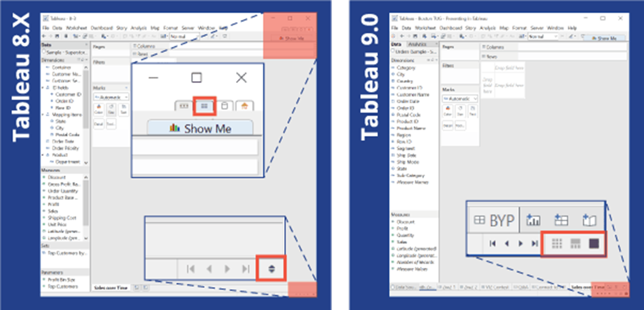Click Tooltip button in Tableau 9.0 Marks card
Image resolution: width=644 pixels, height=310 pixels.
460,126
